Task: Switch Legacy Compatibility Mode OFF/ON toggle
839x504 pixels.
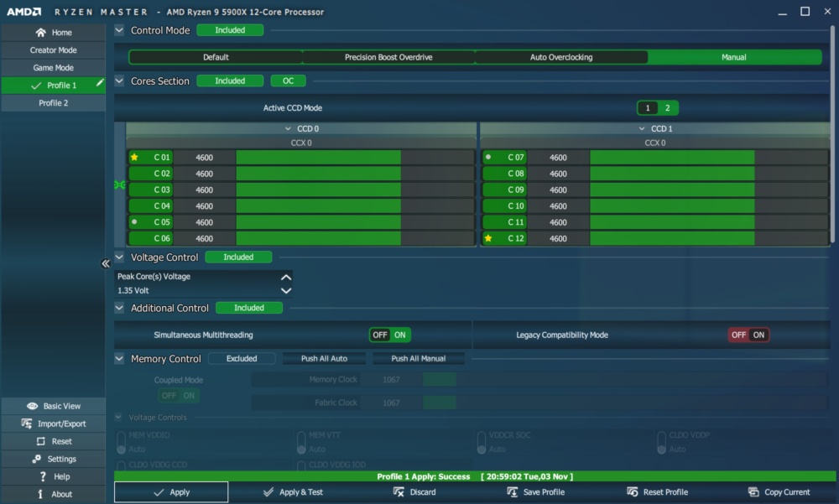Action: (748, 335)
